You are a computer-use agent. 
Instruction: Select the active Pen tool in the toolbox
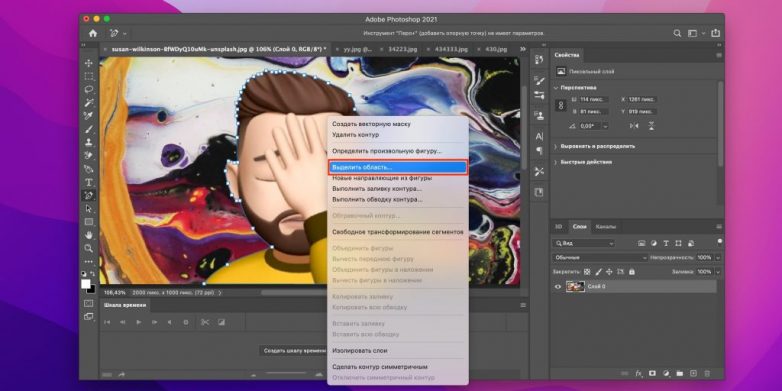click(89, 195)
